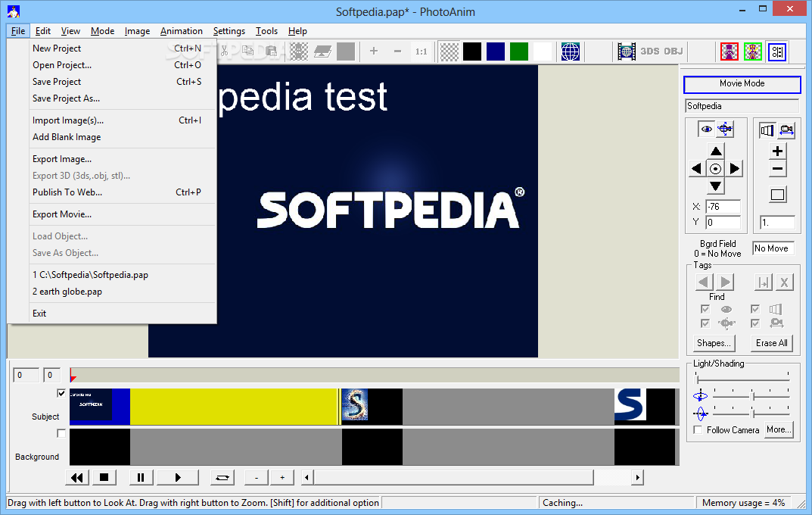Click the Movie Mode button
The image size is (812, 515).
[x=742, y=84]
